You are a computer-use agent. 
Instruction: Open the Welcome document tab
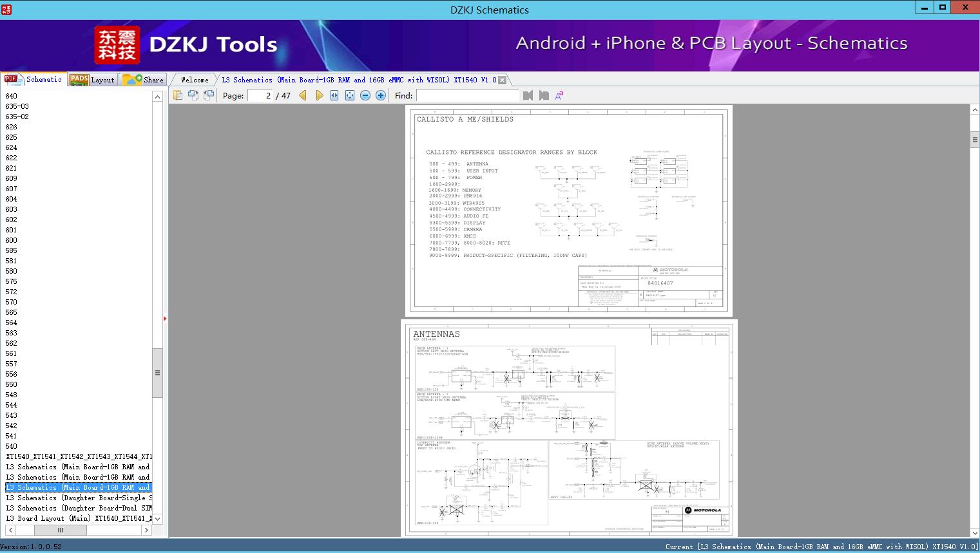[x=194, y=80]
